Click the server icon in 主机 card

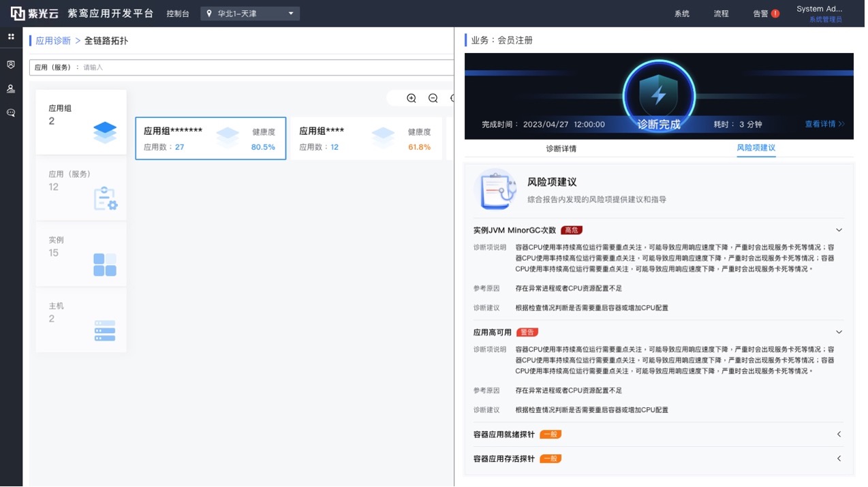click(105, 331)
